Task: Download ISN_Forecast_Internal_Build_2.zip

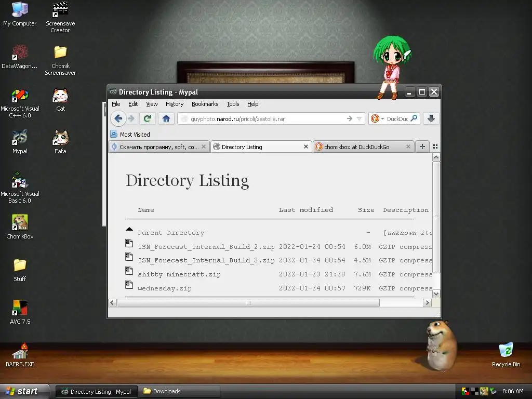Action: pyautogui.click(x=206, y=247)
